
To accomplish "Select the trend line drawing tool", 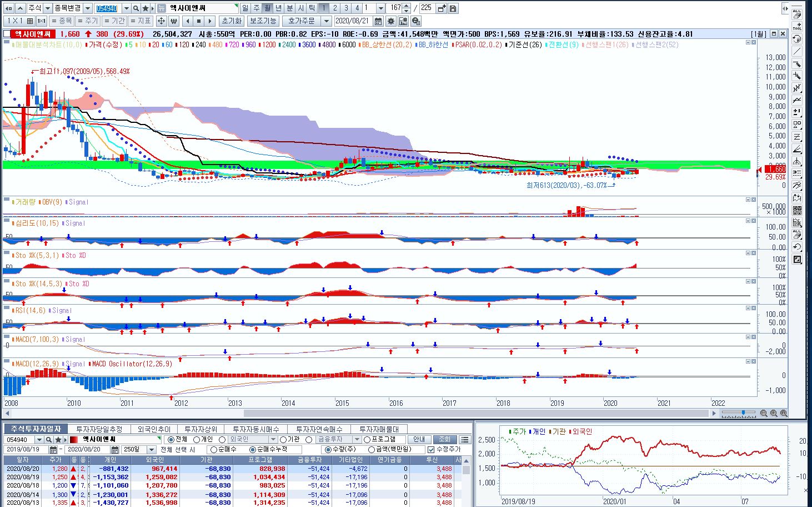I will point(797,51).
